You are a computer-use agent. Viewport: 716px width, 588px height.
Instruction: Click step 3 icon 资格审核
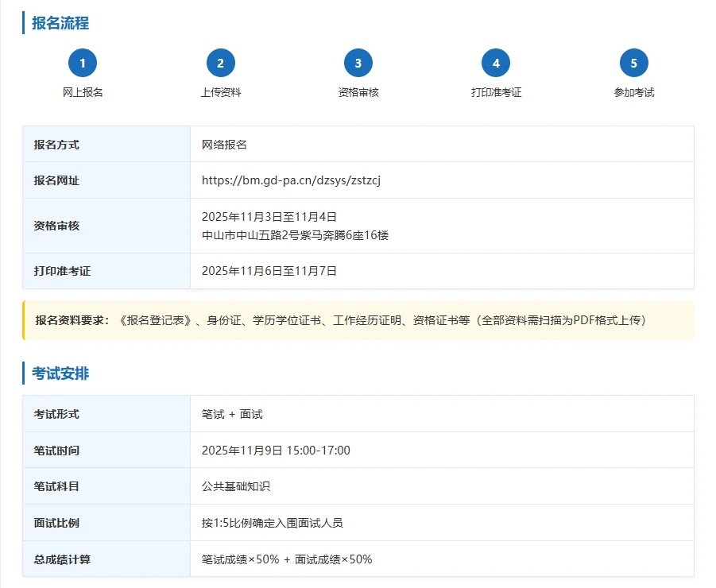click(x=358, y=63)
